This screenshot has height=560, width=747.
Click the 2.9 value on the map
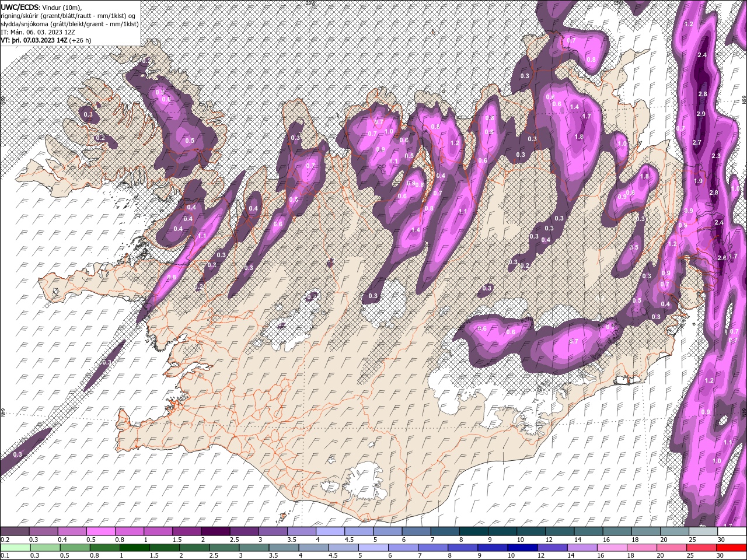(701, 114)
